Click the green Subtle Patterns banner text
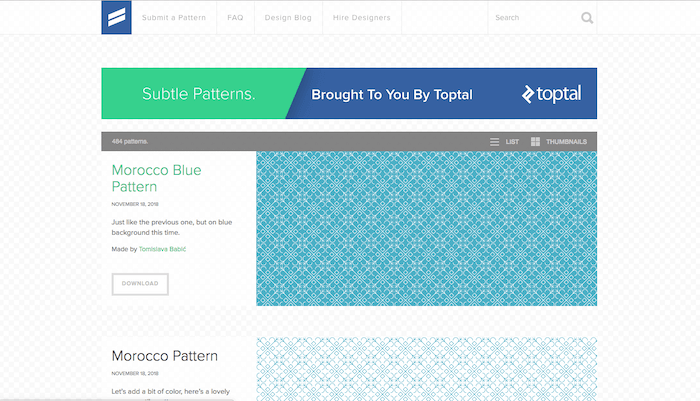This screenshot has width=700, height=401. tap(198, 95)
